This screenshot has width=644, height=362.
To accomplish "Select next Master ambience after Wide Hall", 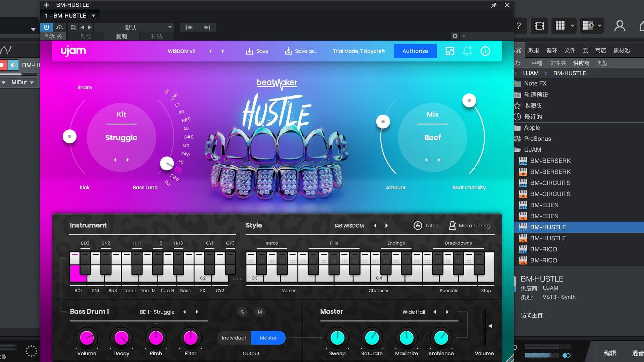I will [447, 312].
